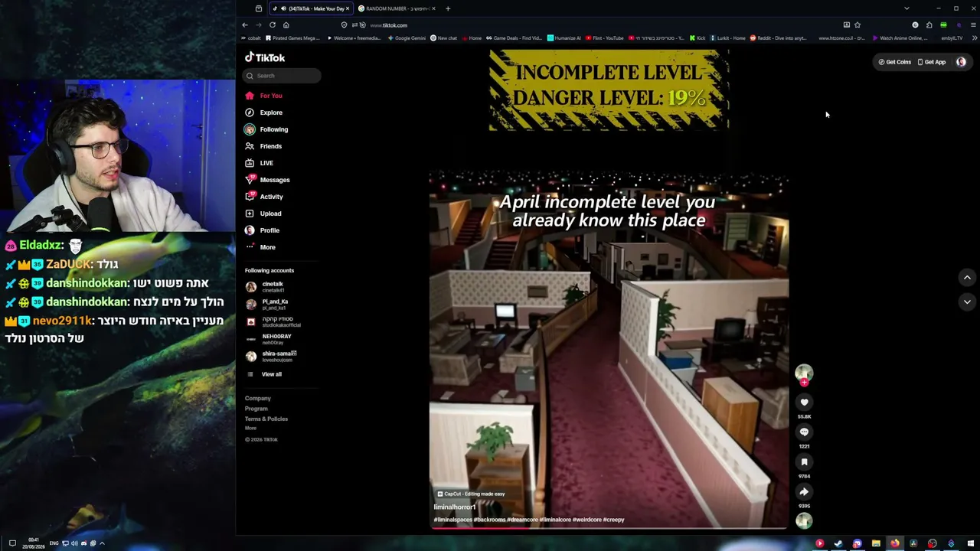980x551 pixels.
Task: Open the LIVE section
Action: pyautogui.click(x=260, y=163)
